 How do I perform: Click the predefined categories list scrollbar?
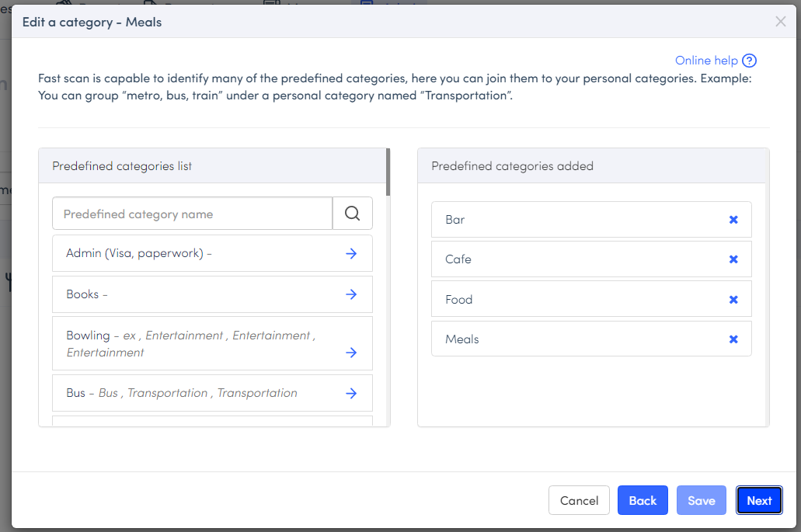pos(388,172)
